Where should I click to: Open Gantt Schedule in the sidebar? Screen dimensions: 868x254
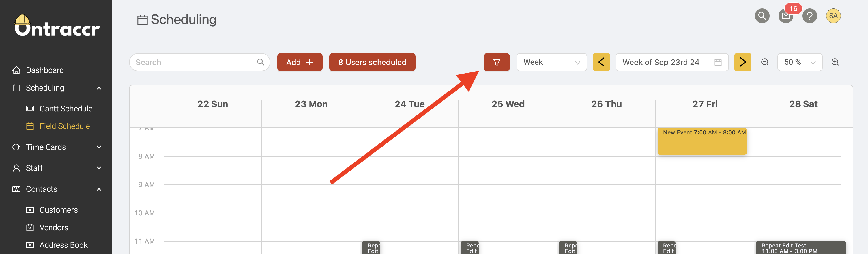tap(66, 109)
